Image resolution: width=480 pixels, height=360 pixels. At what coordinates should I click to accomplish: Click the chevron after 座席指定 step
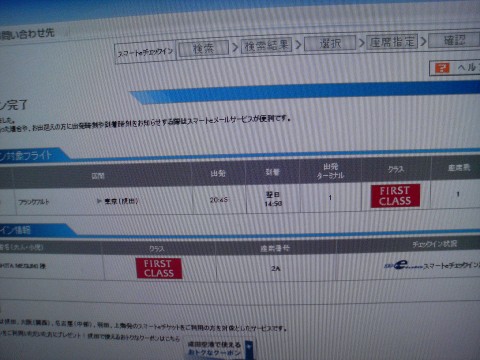[423, 42]
